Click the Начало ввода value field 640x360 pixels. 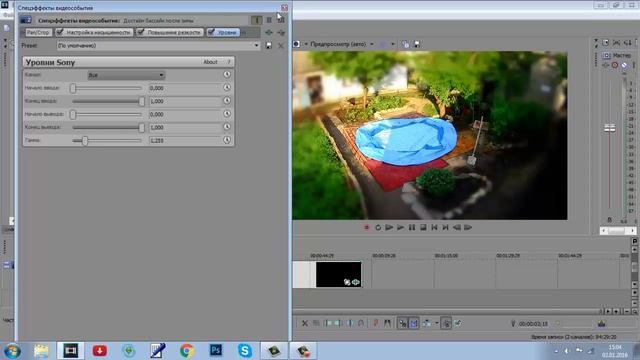[x=184, y=88]
